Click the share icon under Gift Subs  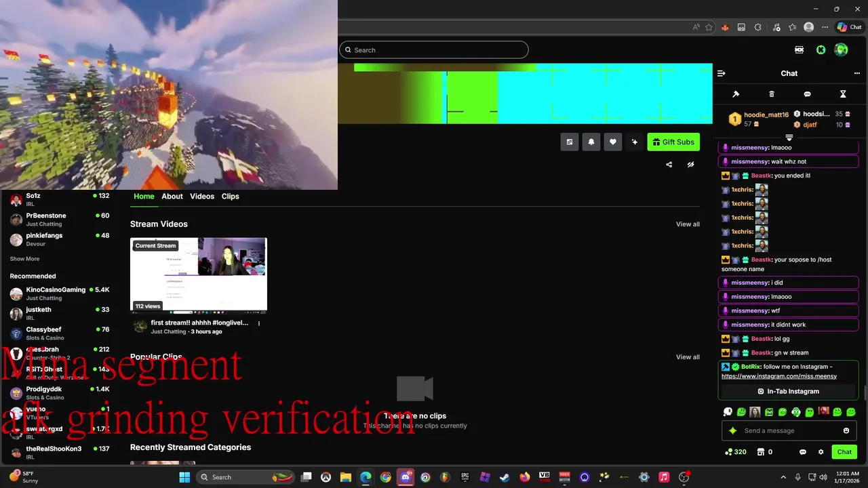[669, 164]
